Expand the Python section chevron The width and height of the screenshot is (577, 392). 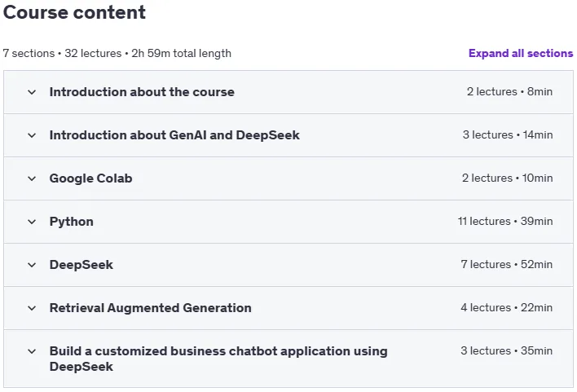[32, 222]
